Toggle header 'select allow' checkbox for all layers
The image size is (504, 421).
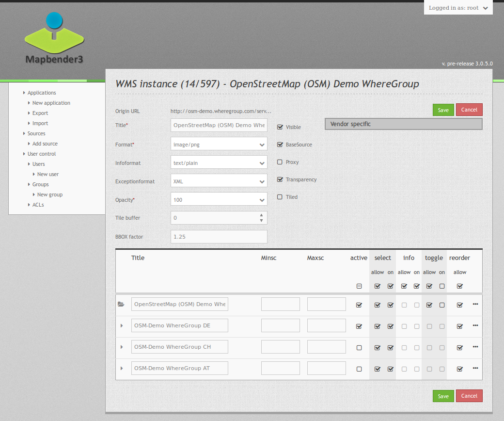click(x=378, y=286)
